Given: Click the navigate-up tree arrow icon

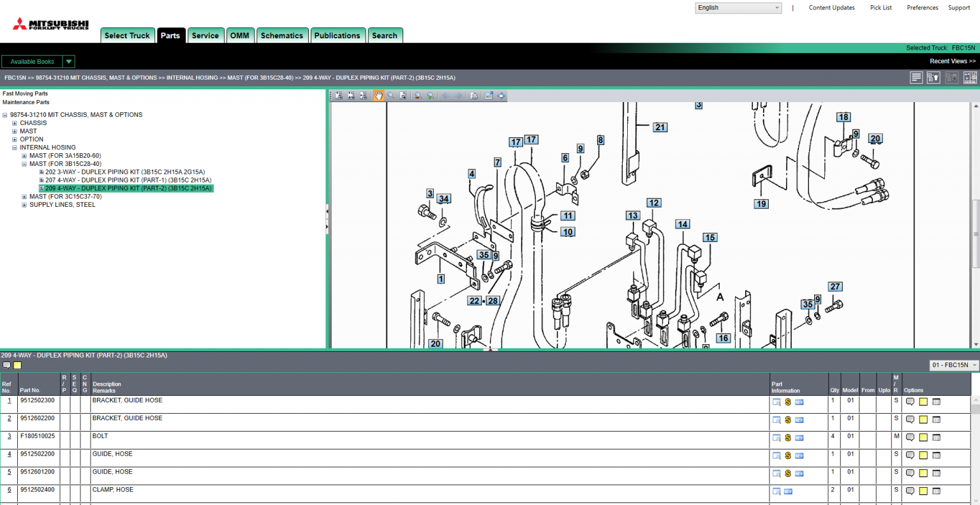Looking at the screenshot, I should (x=933, y=77).
